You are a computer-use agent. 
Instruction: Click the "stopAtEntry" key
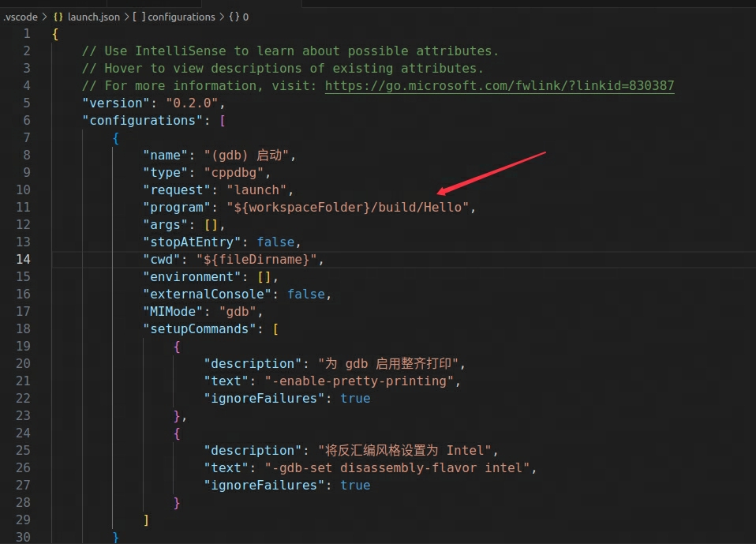[x=192, y=242]
